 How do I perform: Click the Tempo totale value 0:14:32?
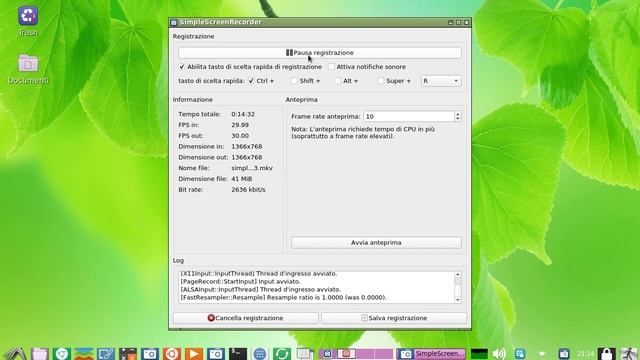pos(243,114)
